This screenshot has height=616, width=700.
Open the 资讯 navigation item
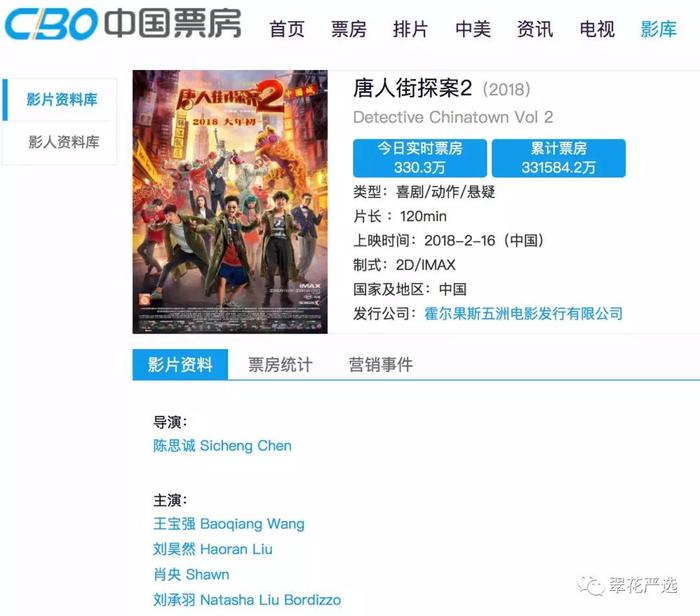[x=535, y=29]
